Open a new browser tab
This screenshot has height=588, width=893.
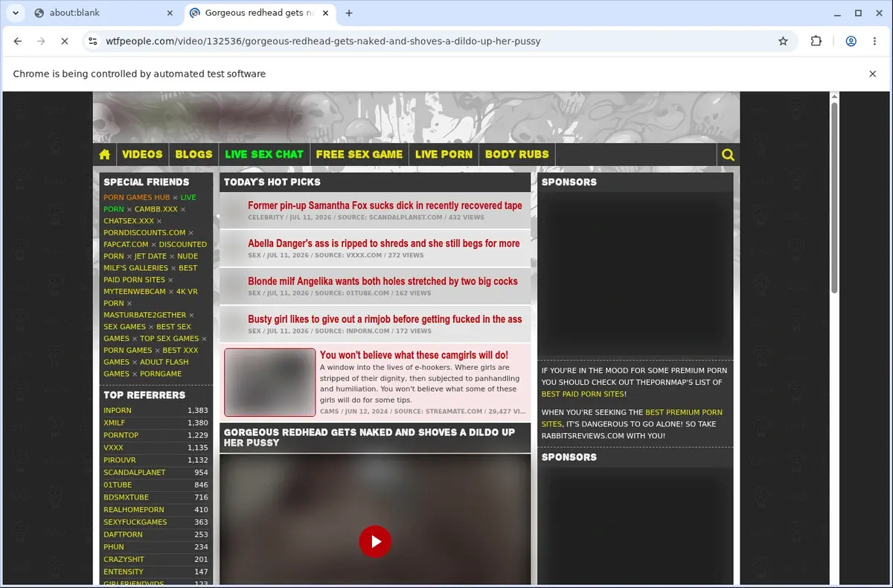pyautogui.click(x=349, y=13)
